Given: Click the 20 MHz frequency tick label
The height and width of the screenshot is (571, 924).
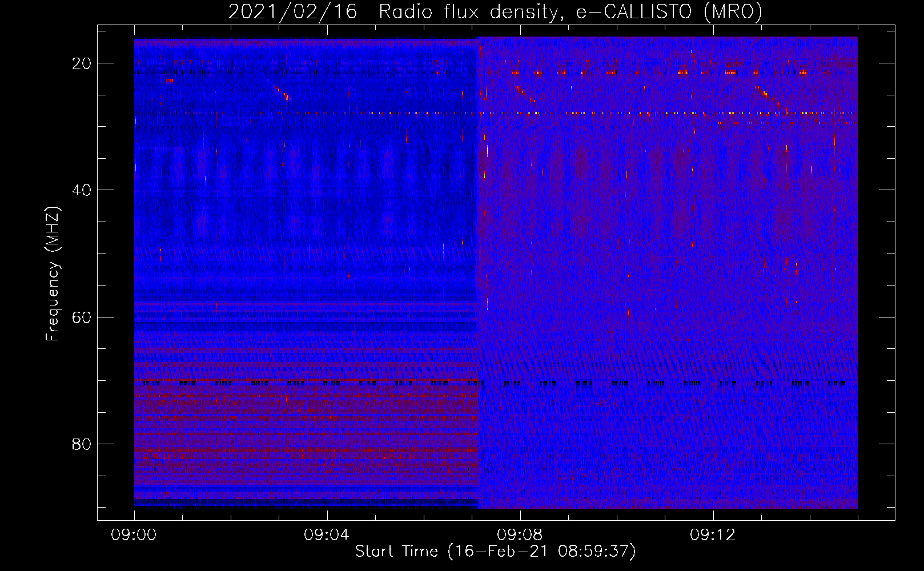Looking at the screenshot, I should pyautogui.click(x=82, y=63).
